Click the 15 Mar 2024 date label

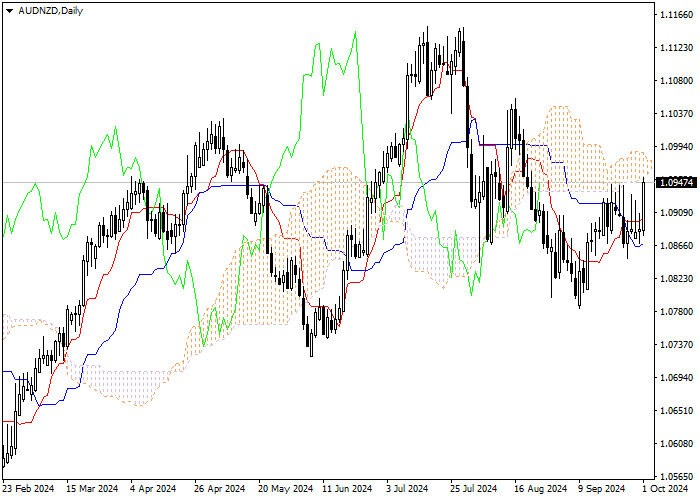pos(92,489)
